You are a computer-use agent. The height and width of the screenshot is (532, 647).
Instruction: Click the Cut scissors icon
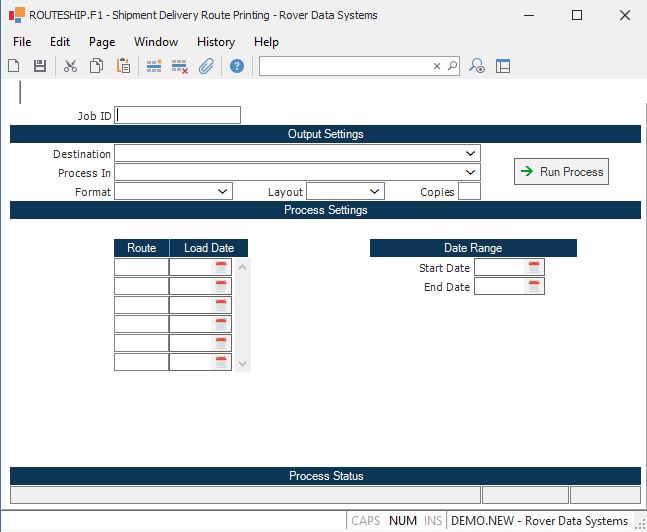point(70,66)
